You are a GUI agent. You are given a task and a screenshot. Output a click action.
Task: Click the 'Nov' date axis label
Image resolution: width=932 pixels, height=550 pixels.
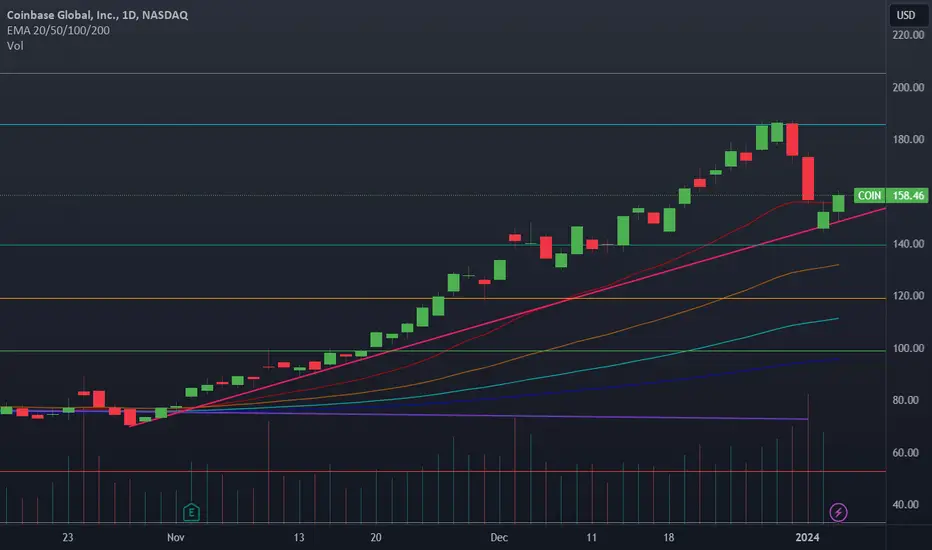175,538
